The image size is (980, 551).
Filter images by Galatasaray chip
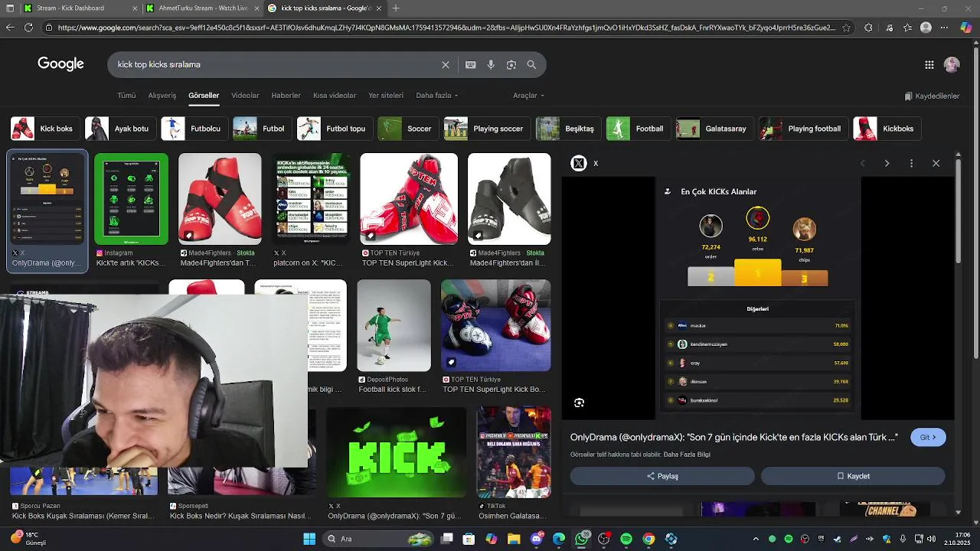coord(714,129)
